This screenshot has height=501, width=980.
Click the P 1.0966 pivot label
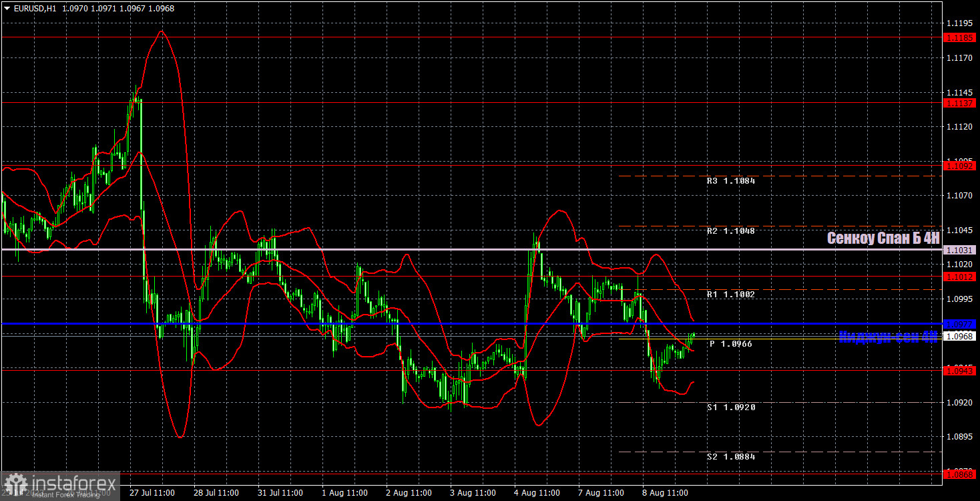tap(731, 343)
